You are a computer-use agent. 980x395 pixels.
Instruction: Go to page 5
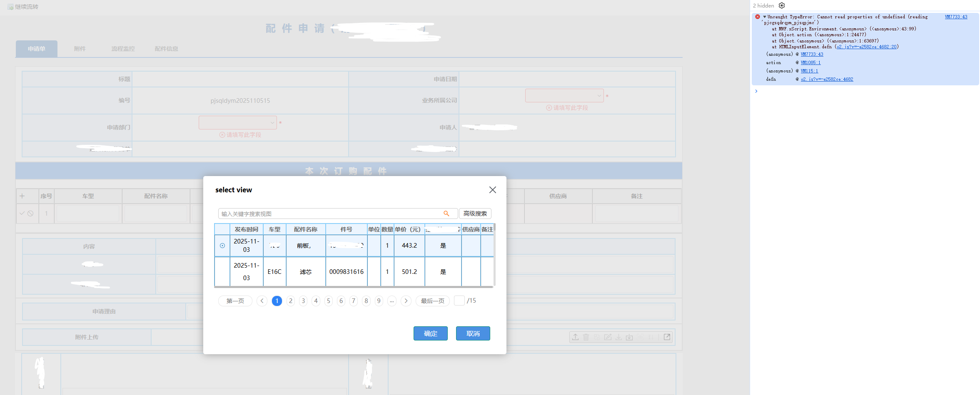pyautogui.click(x=329, y=301)
